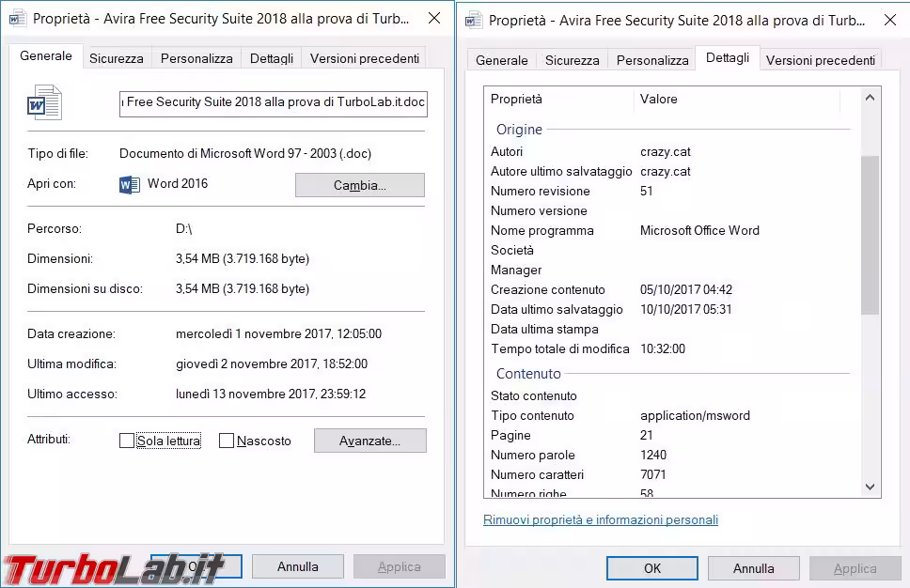The width and height of the screenshot is (910, 588).
Task: Switch to Sicurezza tab in right window
Action: click(573, 60)
